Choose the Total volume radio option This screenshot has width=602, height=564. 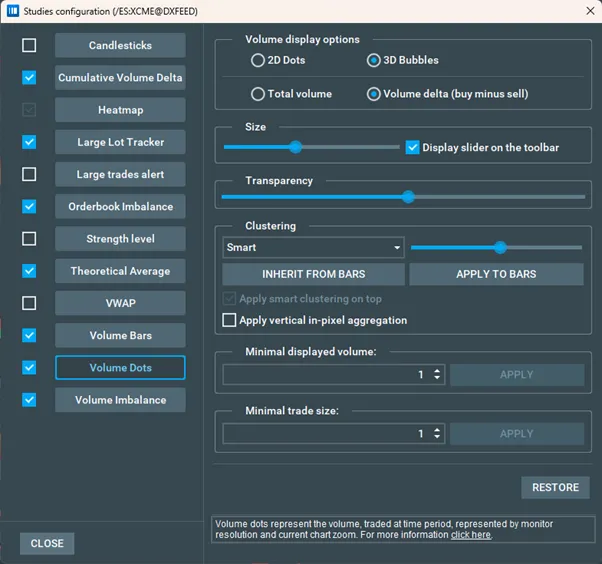tap(258, 94)
